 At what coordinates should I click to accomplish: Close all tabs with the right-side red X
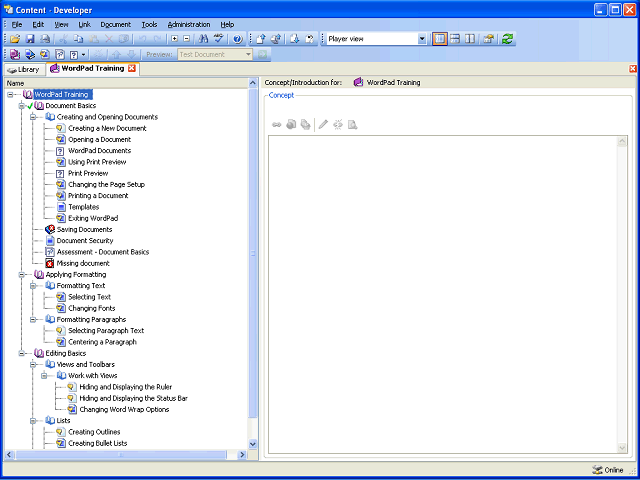coord(633,69)
